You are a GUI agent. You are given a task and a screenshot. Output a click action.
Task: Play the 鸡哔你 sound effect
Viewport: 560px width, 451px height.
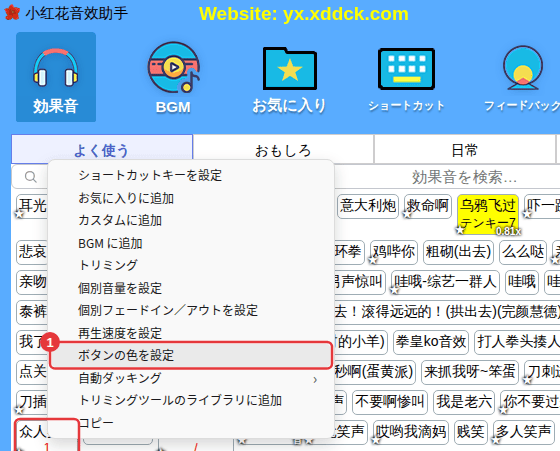[x=394, y=252]
